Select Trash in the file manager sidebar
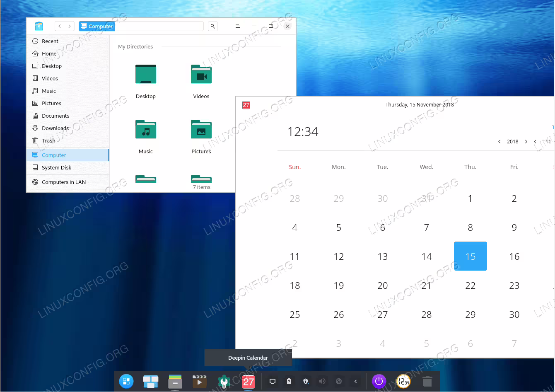Image resolution: width=555 pixels, height=392 pixels. tap(68, 140)
